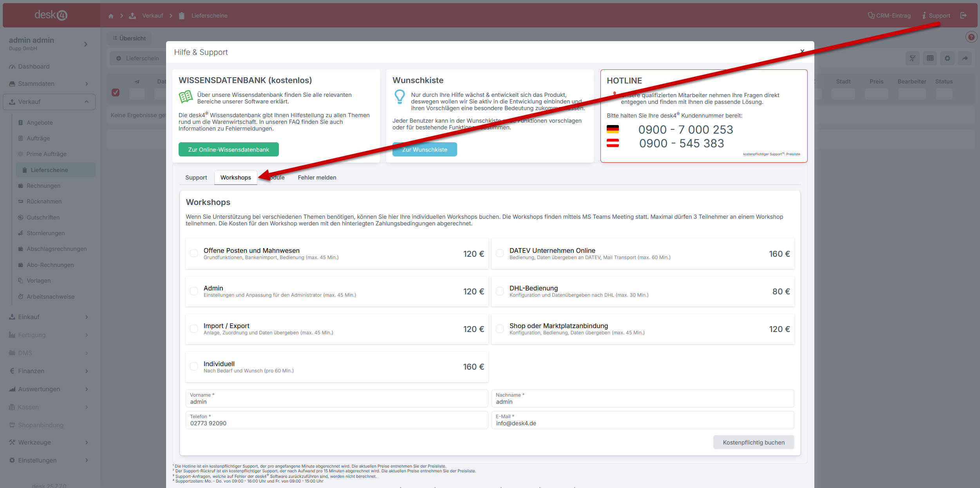The image size is (980, 488).
Task: Open the Fehler melden tab
Action: click(x=317, y=178)
